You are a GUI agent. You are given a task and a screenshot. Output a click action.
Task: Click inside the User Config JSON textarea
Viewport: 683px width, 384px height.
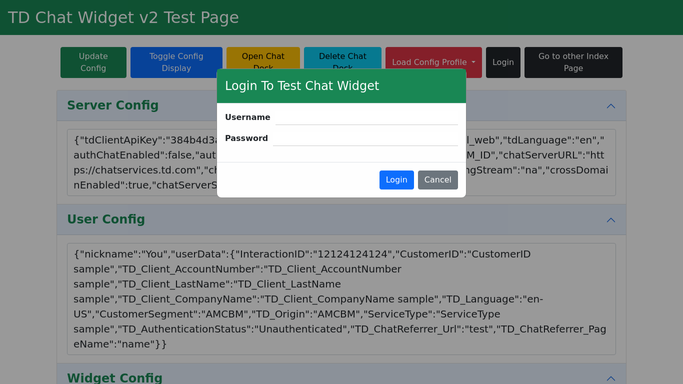(342, 299)
